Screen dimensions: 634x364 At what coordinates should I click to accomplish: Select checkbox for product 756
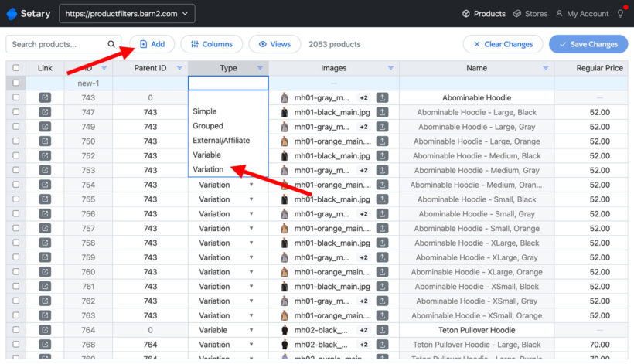[15, 214]
